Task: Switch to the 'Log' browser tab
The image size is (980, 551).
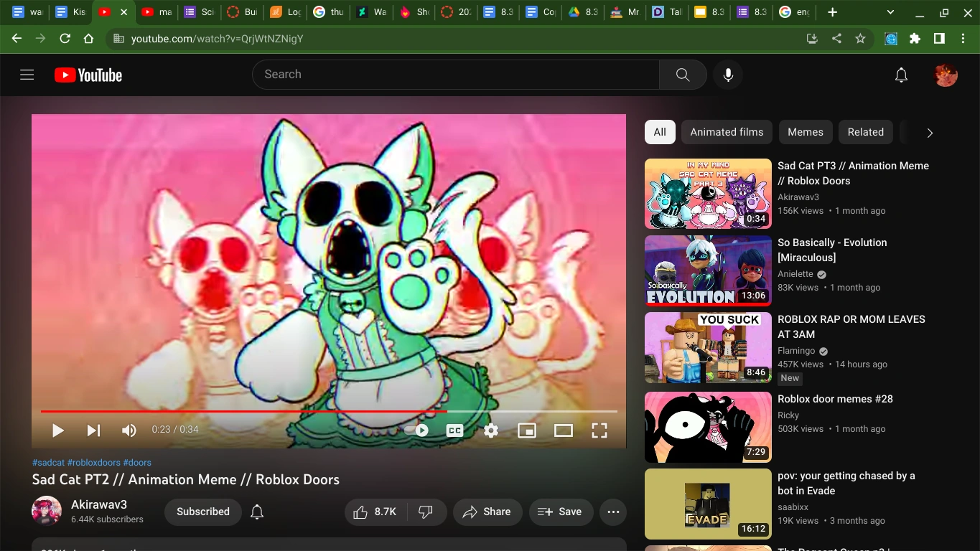Action: click(286, 12)
